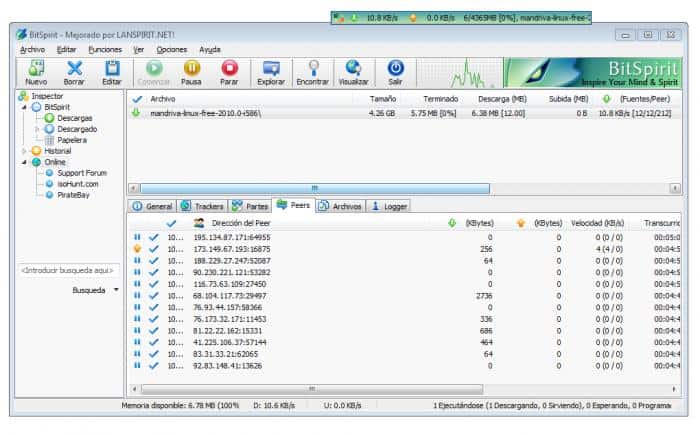The width and height of the screenshot is (700, 435).
Task: Click the pause icon for peer 68.104.117.73:29497
Action: [x=138, y=296]
